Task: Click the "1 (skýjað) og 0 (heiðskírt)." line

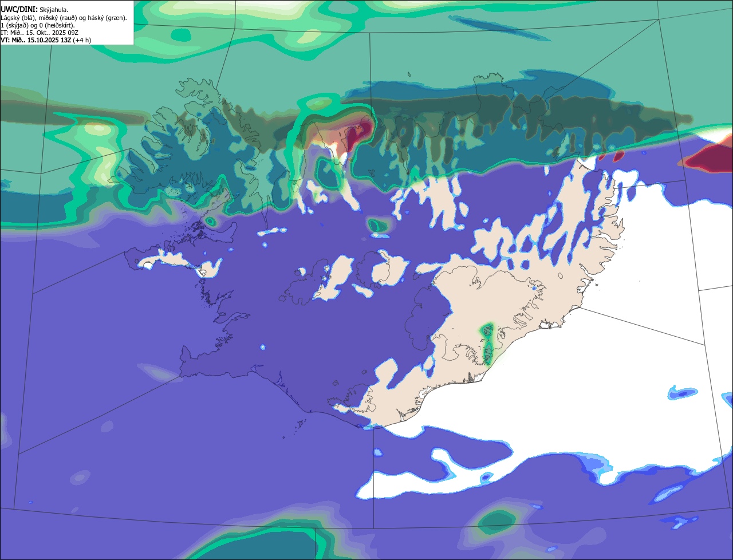Action: [x=38, y=25]
